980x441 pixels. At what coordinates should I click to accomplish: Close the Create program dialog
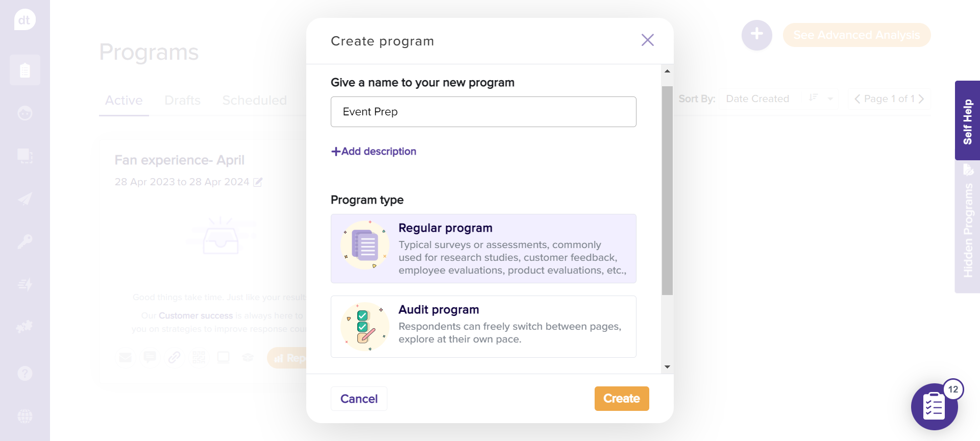click(647, 40)
